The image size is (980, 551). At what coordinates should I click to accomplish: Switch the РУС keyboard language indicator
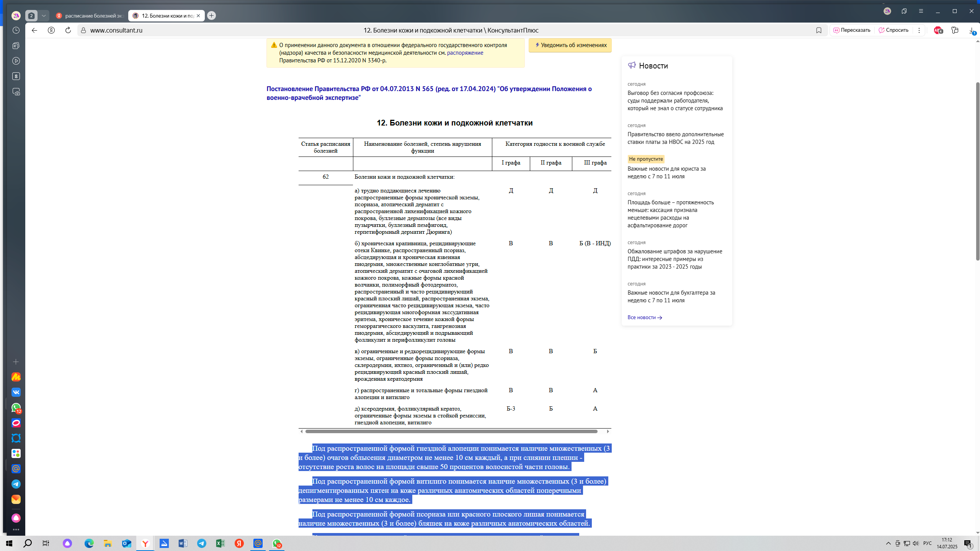(927, 543)
